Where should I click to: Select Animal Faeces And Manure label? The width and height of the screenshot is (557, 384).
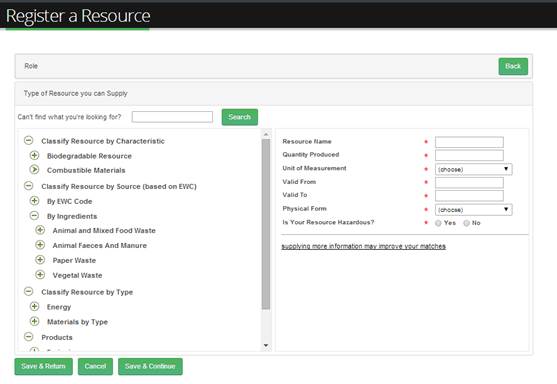[x=99, y=245]
